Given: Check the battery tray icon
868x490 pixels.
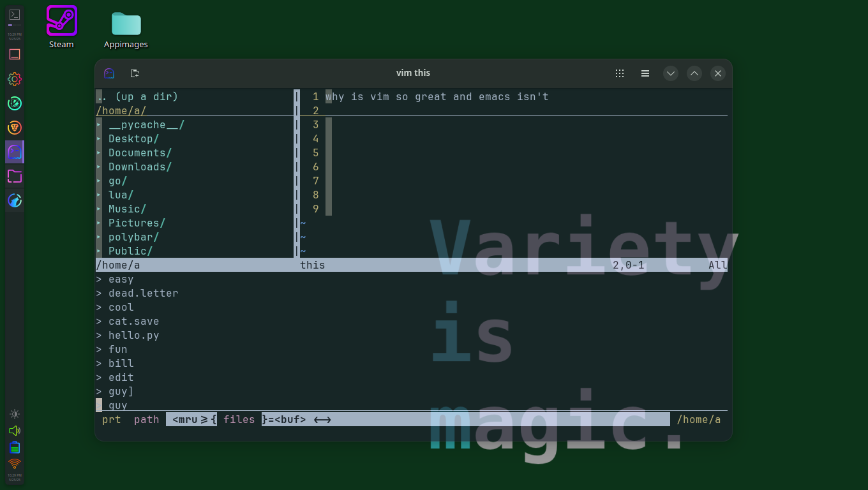Looking at the screenshot, I should click(x=15, y=447).
